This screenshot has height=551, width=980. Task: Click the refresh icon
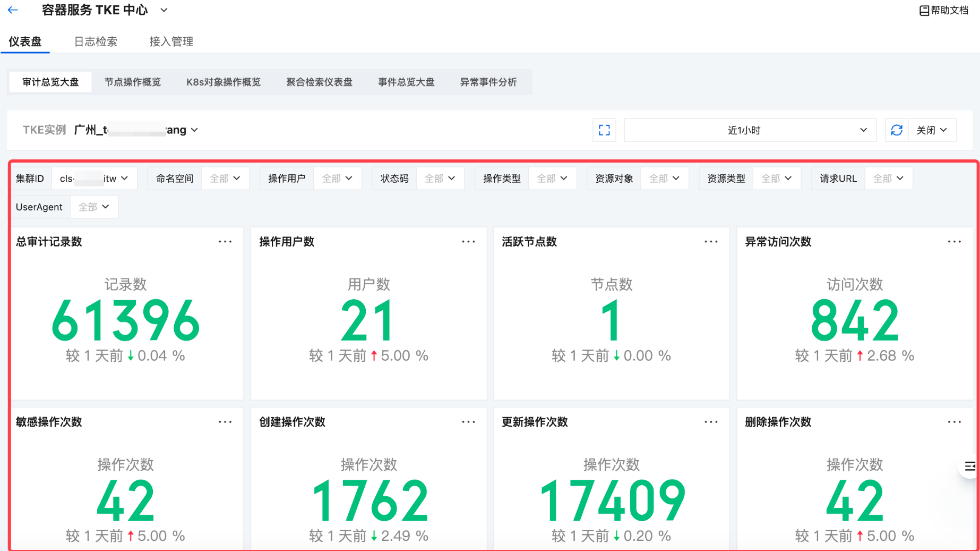(897, 130)
